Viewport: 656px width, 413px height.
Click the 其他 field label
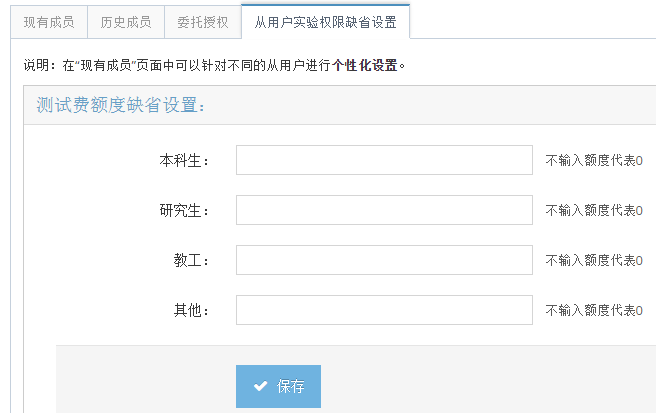tap(190, 310)
